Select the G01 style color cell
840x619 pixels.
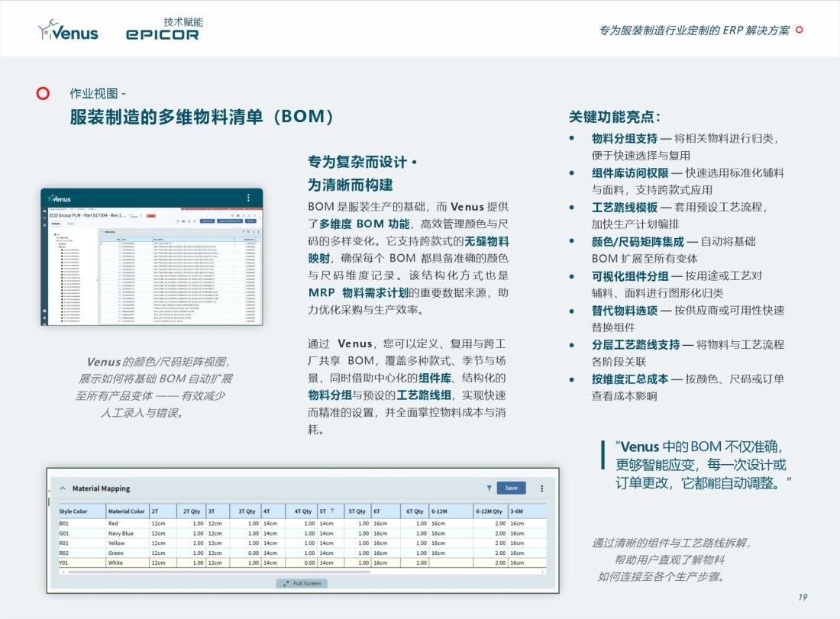click(x=82, y=534)
